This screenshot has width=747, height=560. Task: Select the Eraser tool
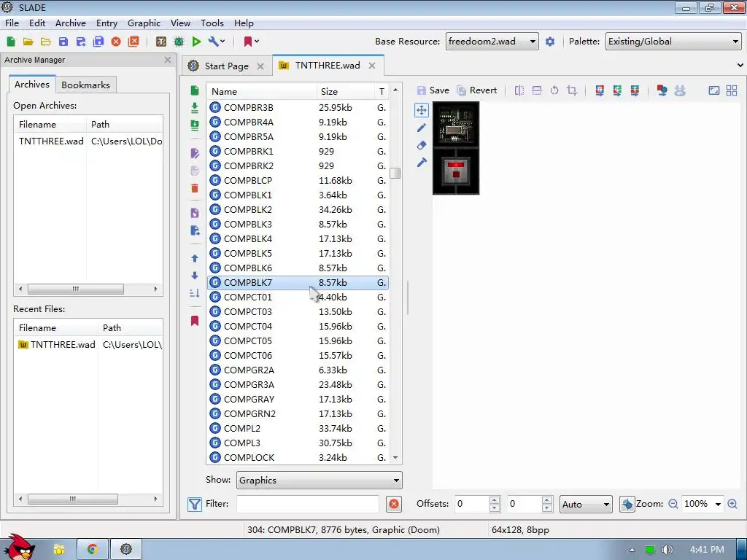pos(421,145)
